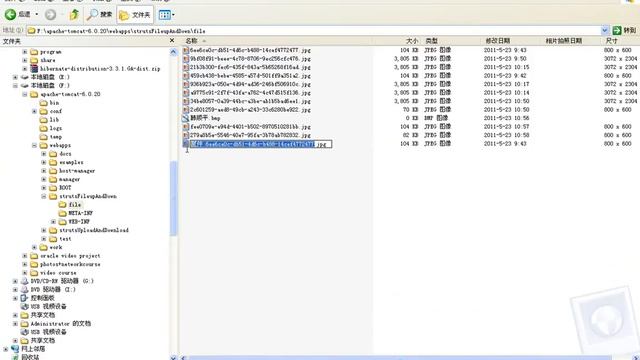Expand the program folder node
The width and height of the screenshot is (640, 360).
[x=25, y=52]
